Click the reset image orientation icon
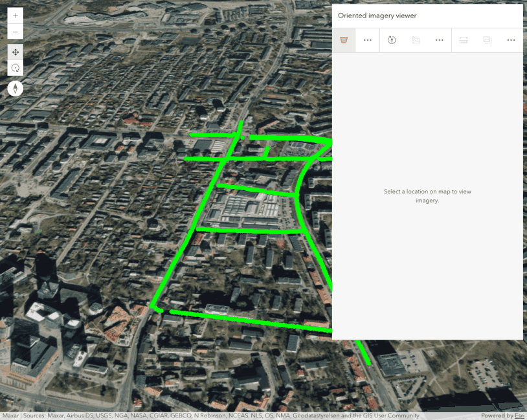Image resolution: width=527 pixels, height=420 pixels. (391, 39)
